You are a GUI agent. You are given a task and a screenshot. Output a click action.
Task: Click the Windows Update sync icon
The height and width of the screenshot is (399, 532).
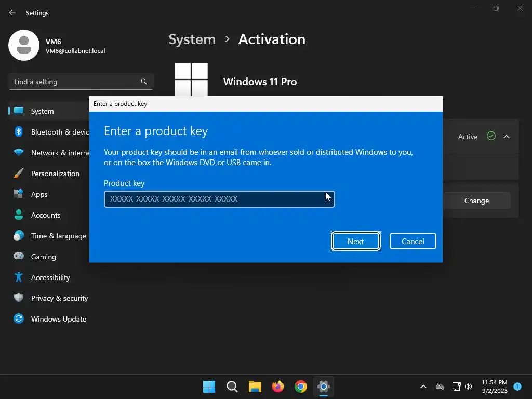point(19,318)
